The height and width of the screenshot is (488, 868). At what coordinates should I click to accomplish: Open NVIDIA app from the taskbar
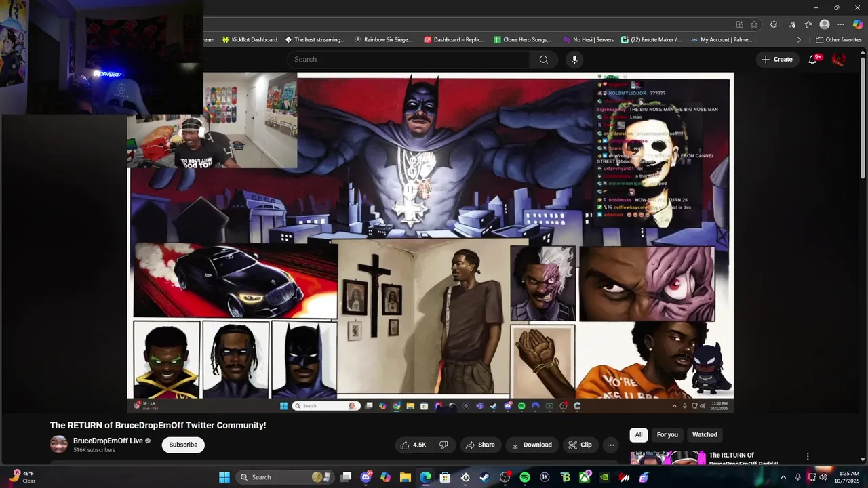(604, 477)
